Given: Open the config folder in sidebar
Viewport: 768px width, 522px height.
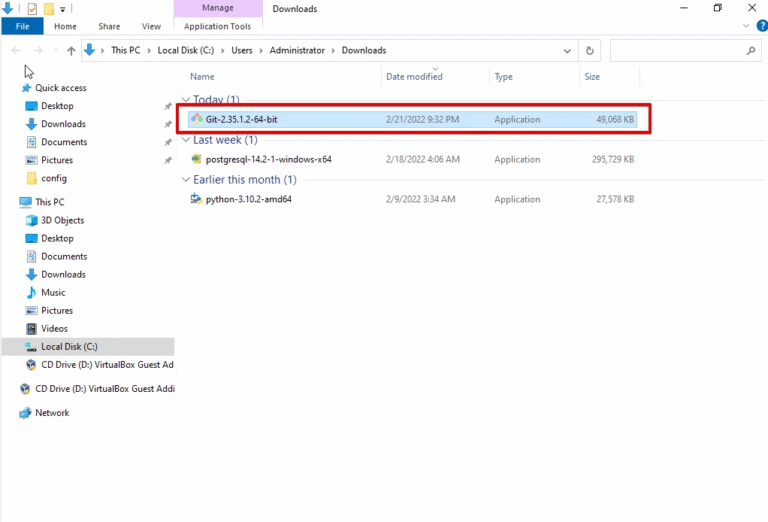Looking at the screenshot, I should pyautogui.click(x=54, y=179).
